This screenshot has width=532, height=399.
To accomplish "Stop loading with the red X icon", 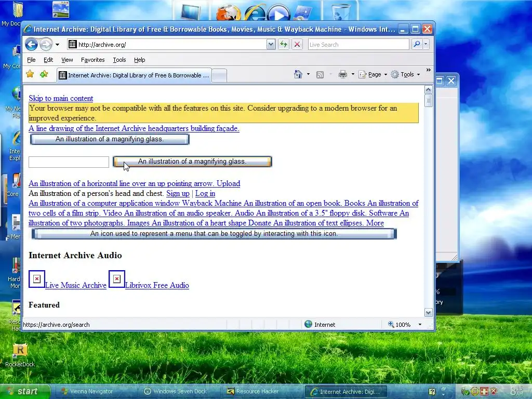I will coord(297,45).
